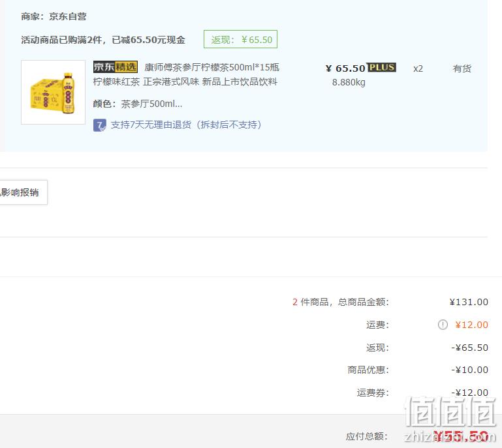Click the 商品优惠: label
This screenshot has height=448, width=502.
point(368,370)
